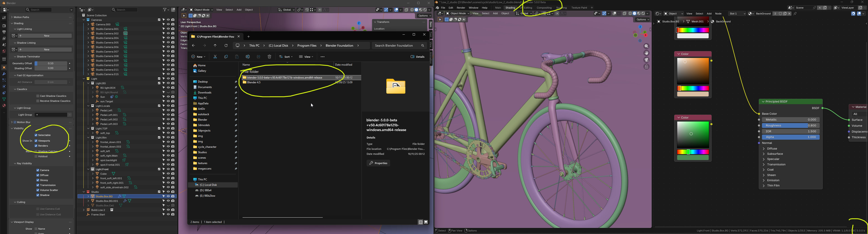Click New button under Light Linking
868x234 pixels.
[47, 36]
